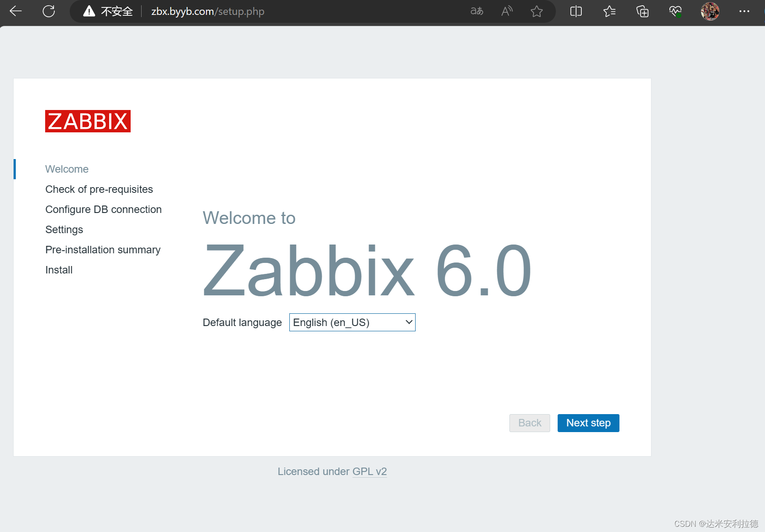
Task: Click the Next step button
Action: pyautogui.click(x=588, y=423)
